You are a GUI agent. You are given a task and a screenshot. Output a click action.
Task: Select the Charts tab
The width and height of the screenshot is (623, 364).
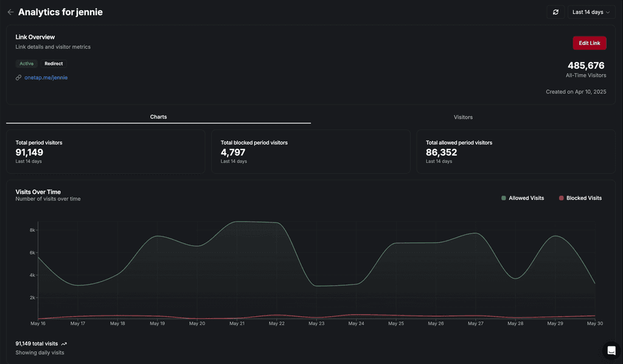pos(158,117)
